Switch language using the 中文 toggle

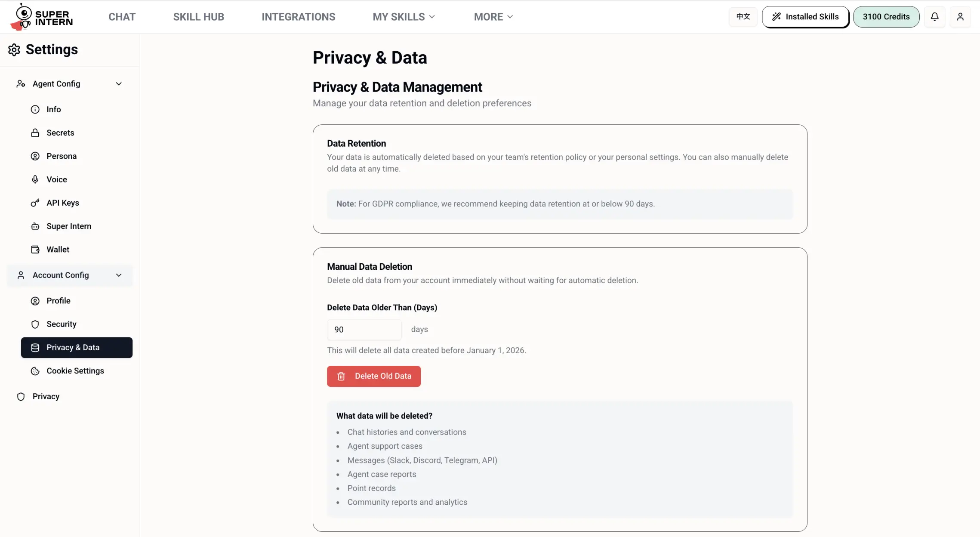point(743,16)
